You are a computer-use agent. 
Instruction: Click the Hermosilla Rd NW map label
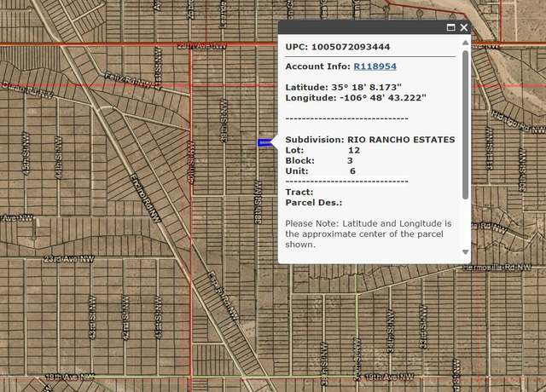[497, 268]
